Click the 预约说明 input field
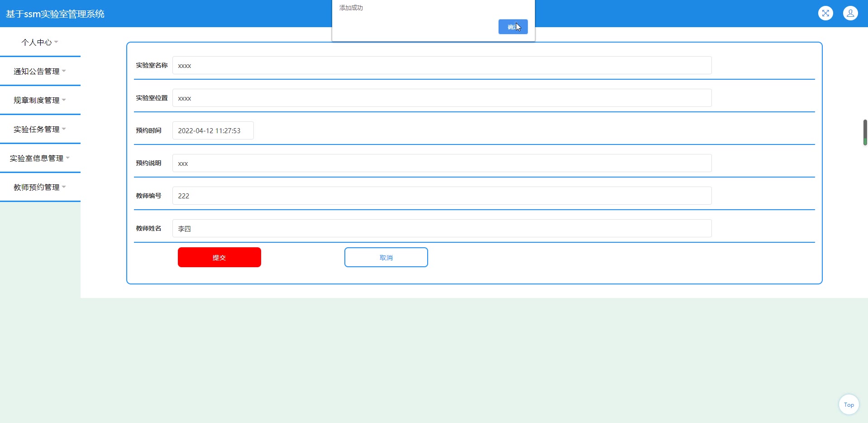 442,163
